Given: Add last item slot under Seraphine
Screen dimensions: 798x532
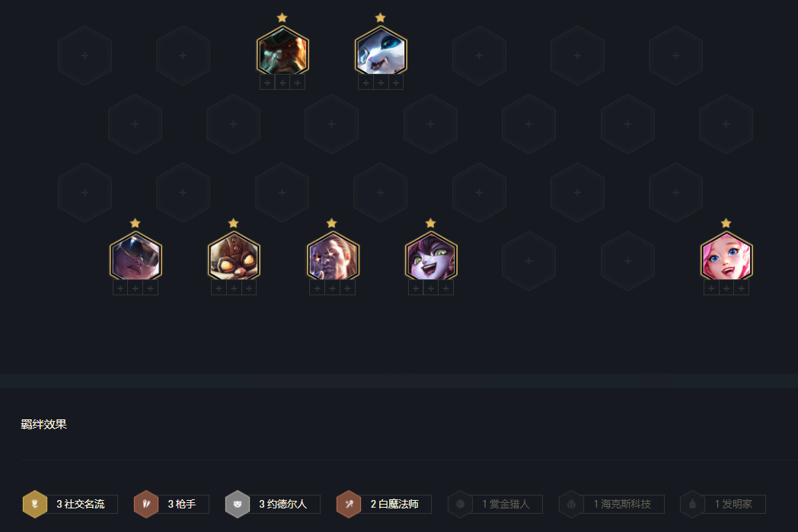Looking at the screenshot, I should point(742,288).
